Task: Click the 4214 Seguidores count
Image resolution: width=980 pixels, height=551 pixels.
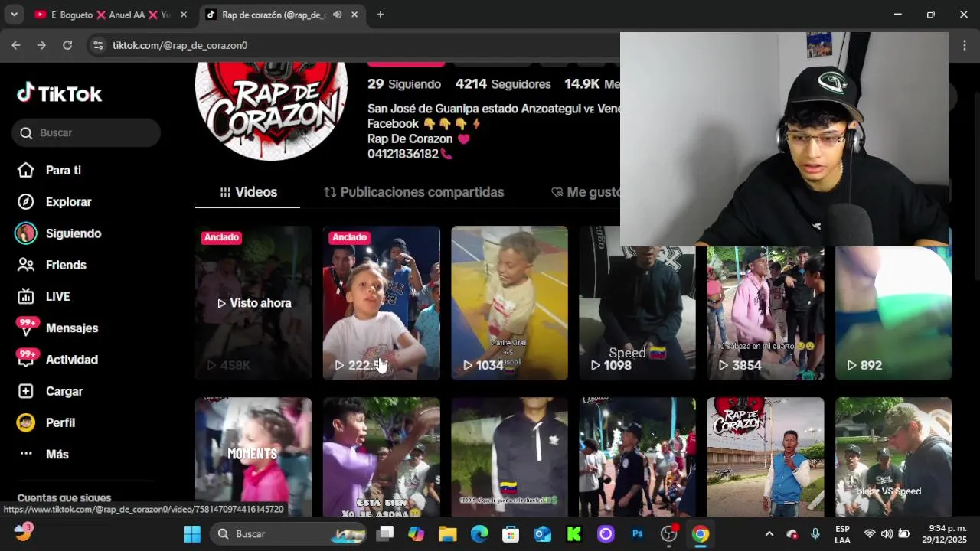Action: tap(503, 84)
